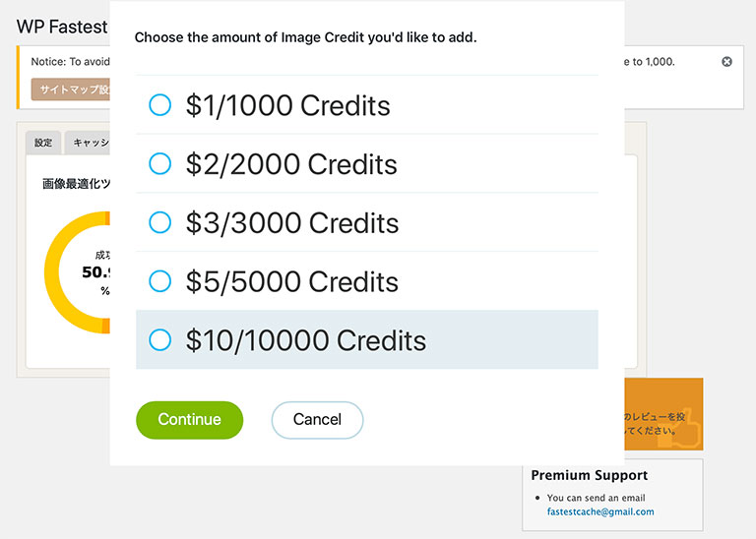Viewport: 756px width, 539px height.
Task: Click the $5/5000 Credits label text
Action: [292, 281]
